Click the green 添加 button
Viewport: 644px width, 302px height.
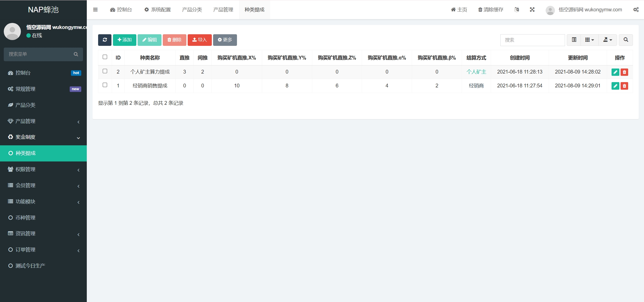pos(125,40)
